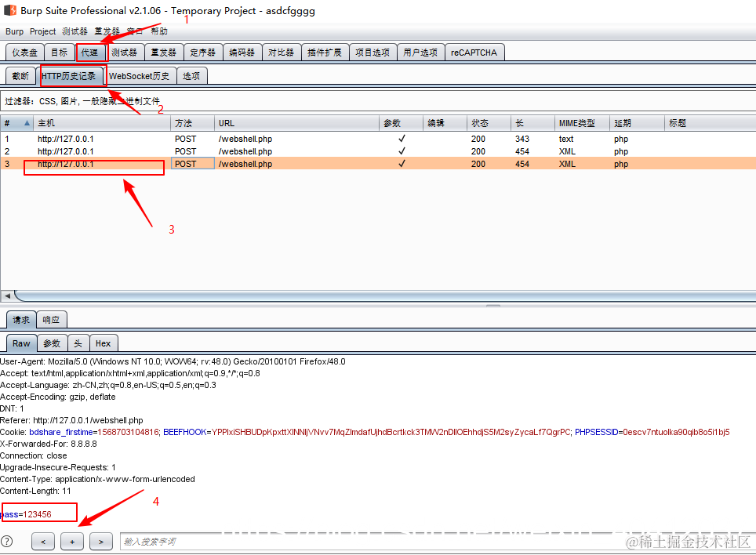The width and height of the screenshot is (756, 555).
Task: Switch to the 测试器 main tab
Action: point(125,53)
